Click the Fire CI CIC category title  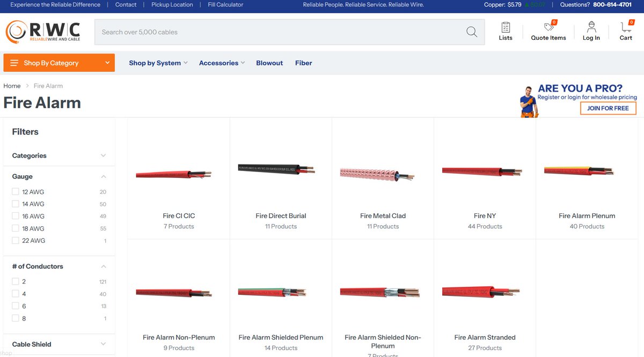(x=179, y=216)
